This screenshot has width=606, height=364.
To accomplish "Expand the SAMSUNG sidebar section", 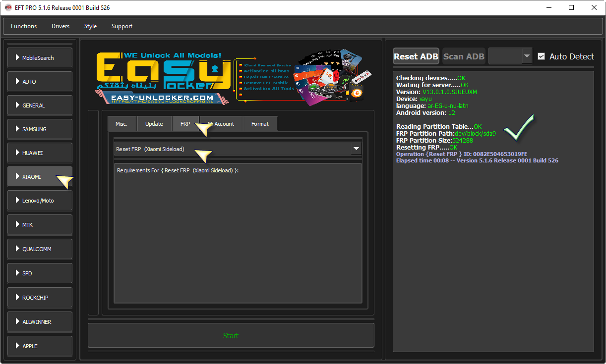I will pyautogui.click(x=40, y=129).
